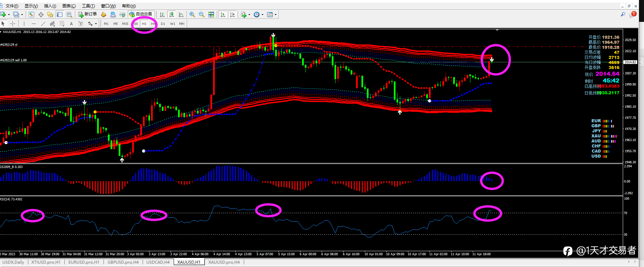The image size is (644, 267).
Task: Switch to the MN timeframe
Action: point(182,24)
